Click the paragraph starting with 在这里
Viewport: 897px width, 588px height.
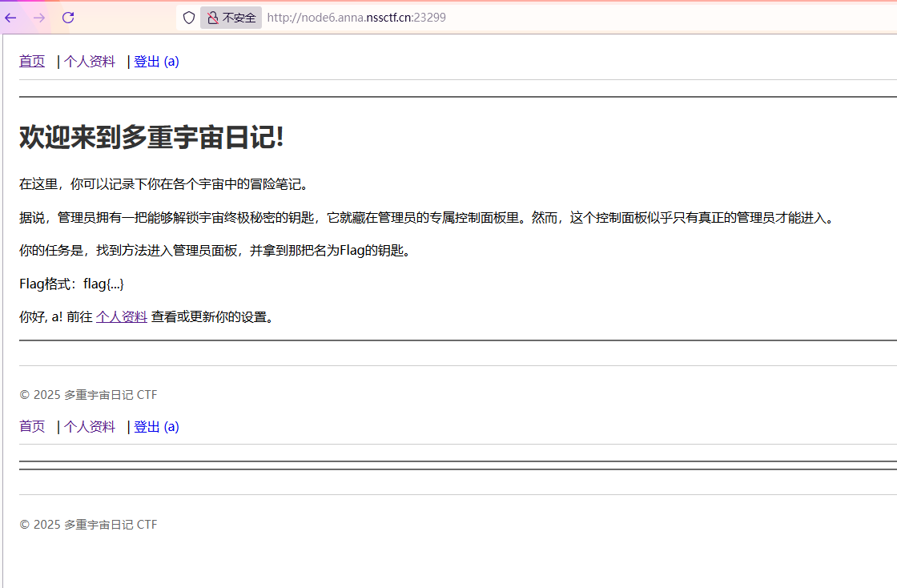click(x=163, y=184)
